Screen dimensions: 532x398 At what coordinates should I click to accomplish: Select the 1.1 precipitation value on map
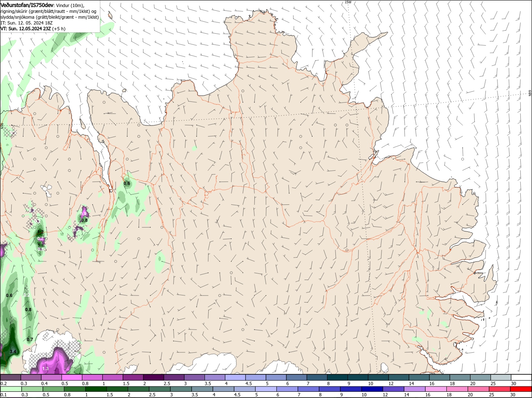tap(41, 245)
